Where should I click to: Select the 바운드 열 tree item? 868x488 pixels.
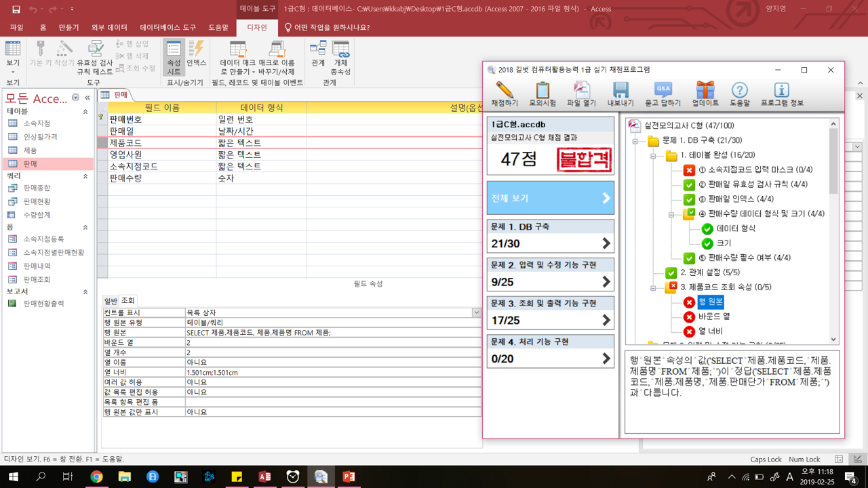point(713,317)
